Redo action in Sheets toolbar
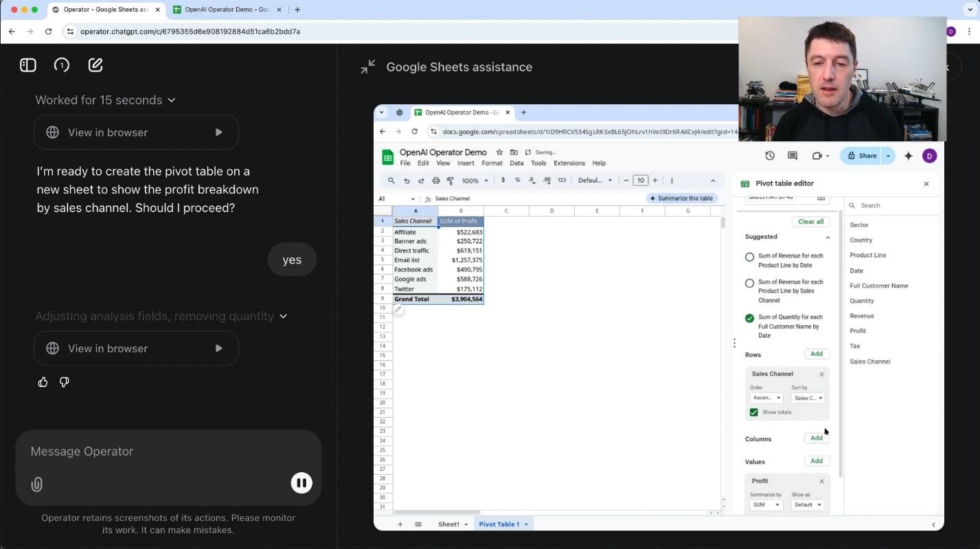Viewport: 980px width, 549px height. pyautogui.click(x=421, y=180)
